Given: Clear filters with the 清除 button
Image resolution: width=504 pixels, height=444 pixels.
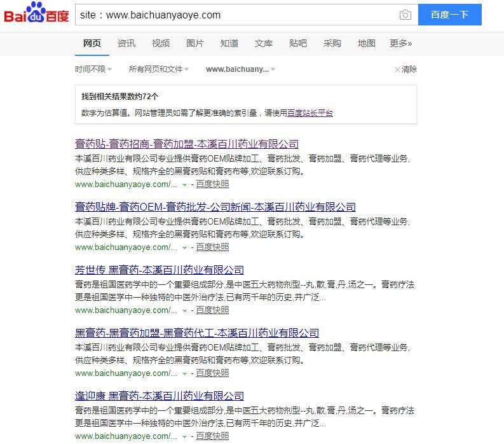Looking at the screenshot, I should [405, 69].
